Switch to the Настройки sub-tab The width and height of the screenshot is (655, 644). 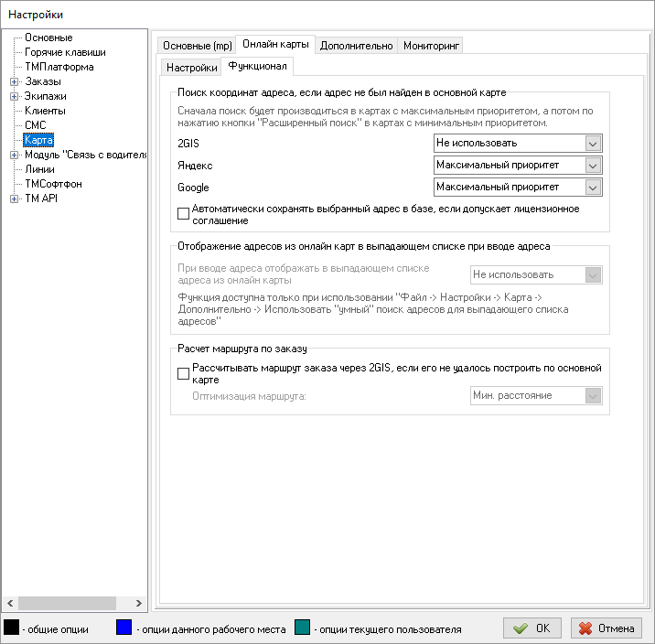pos(192,68)
